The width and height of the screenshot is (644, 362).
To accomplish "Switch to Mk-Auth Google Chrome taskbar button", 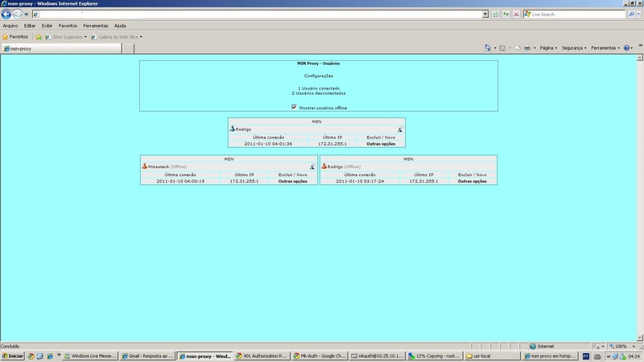I will tap(319, 356).
